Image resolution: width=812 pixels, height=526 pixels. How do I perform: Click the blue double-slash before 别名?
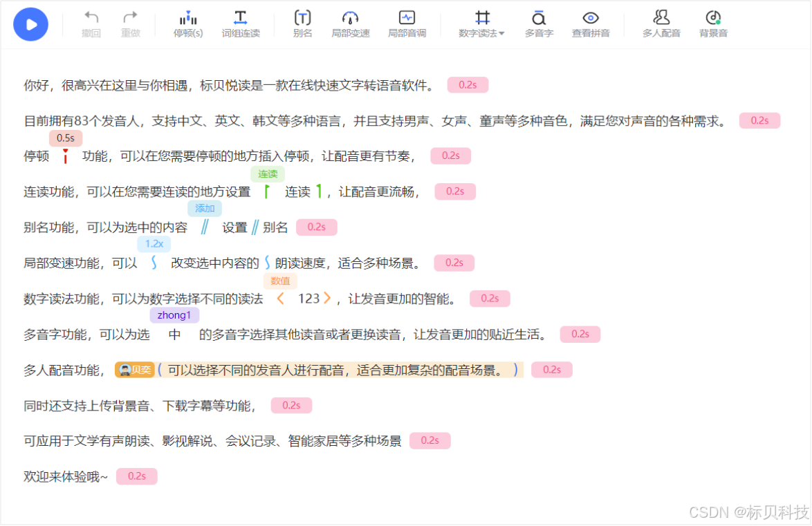point(255,227)
